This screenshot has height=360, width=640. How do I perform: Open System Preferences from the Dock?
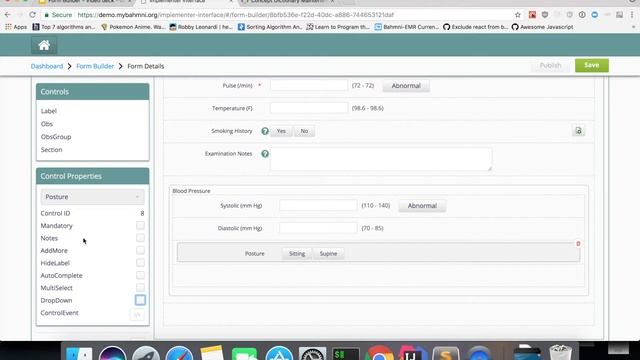(x=312, y=353)
